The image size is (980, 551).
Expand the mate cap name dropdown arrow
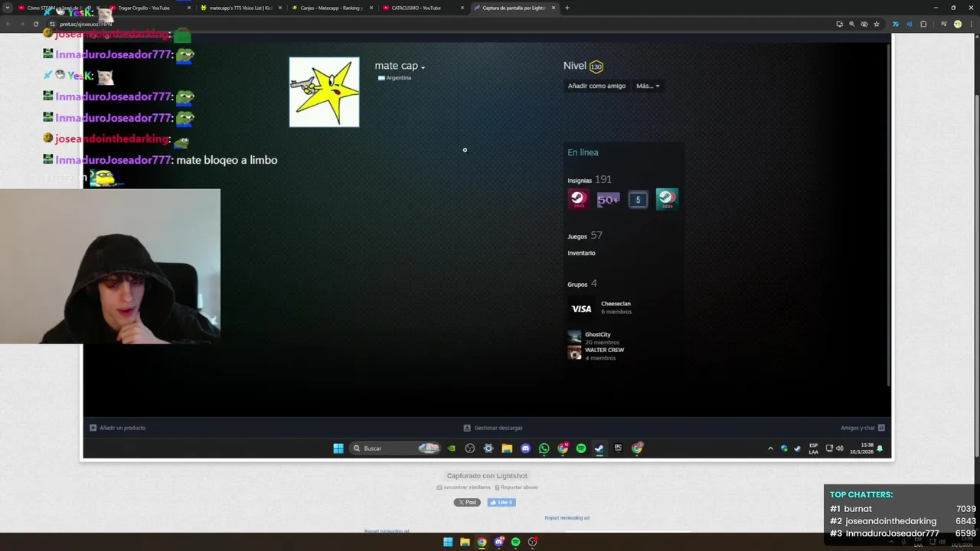[423, 67]
